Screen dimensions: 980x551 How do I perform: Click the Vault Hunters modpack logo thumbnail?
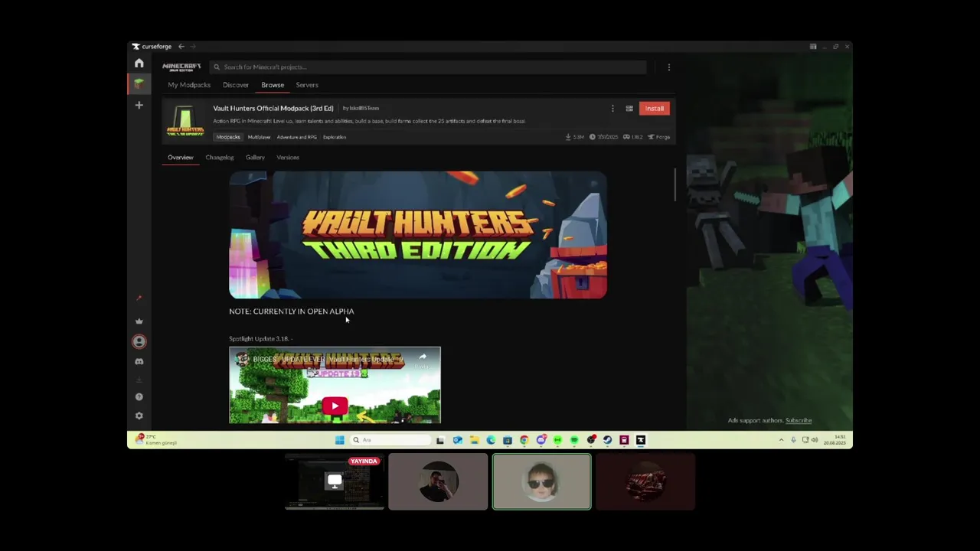coord(185,122)
